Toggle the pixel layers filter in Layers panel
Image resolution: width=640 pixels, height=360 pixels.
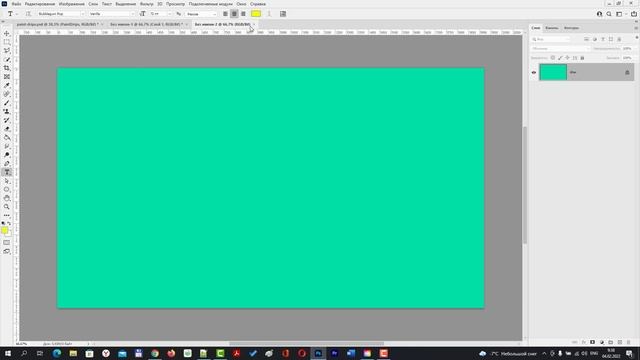[x=586, y=39]
